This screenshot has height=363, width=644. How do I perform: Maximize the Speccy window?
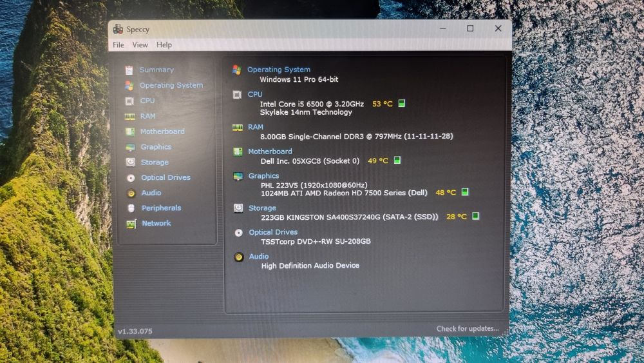470,28
